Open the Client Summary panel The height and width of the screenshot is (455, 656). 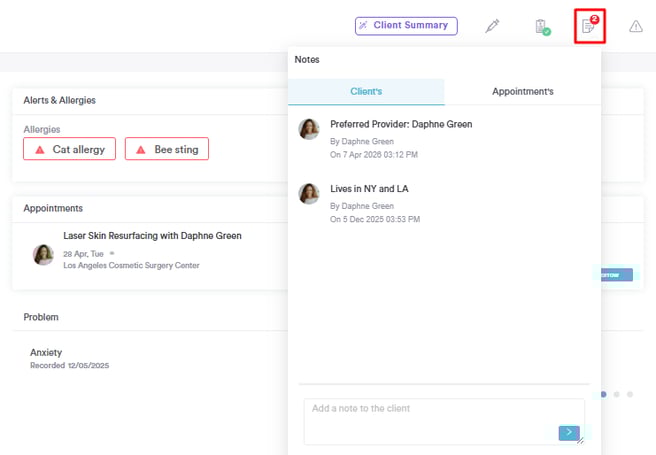tap(406, 26)
